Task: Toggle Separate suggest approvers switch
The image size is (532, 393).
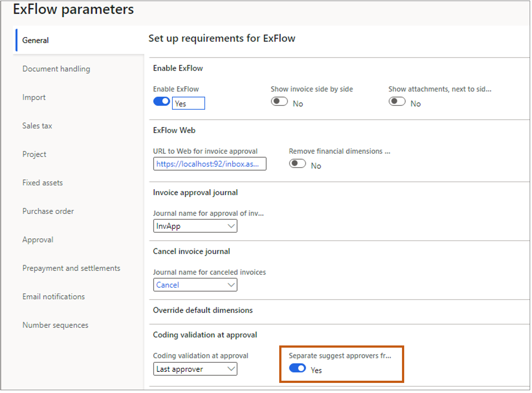Action: pos(297,368)
